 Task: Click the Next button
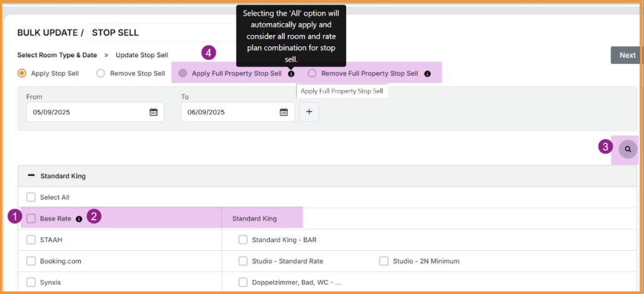(x=626, y=55)
